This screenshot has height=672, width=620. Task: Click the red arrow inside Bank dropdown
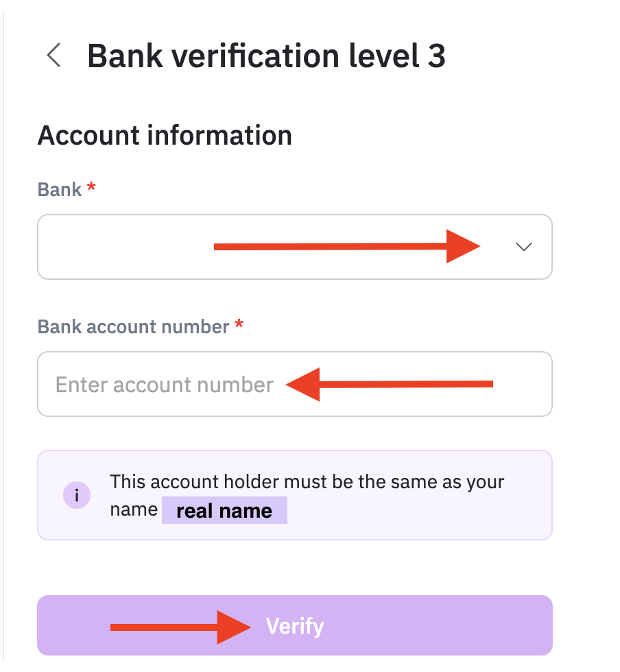[x=347, y=247]
